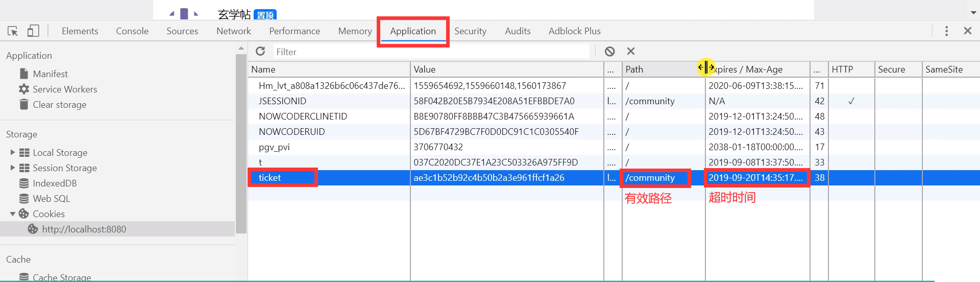This screenshot has height=282, width=980.
Task: Click the sidebar scroll up arrow
Action: (x=241, y=48)
